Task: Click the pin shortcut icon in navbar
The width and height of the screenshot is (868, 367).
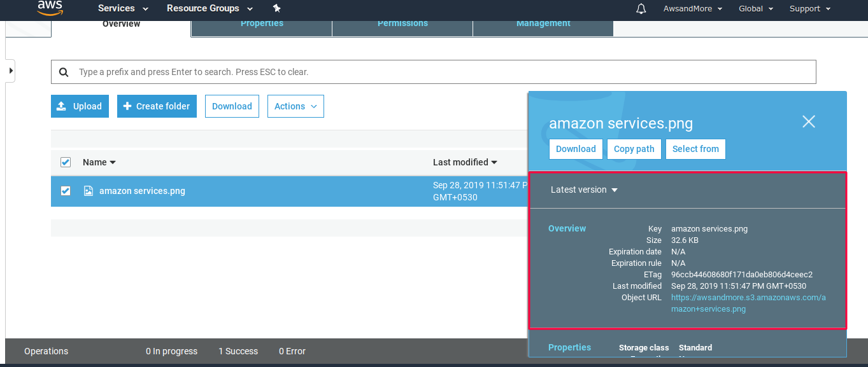Action: [x=276, y=8]
